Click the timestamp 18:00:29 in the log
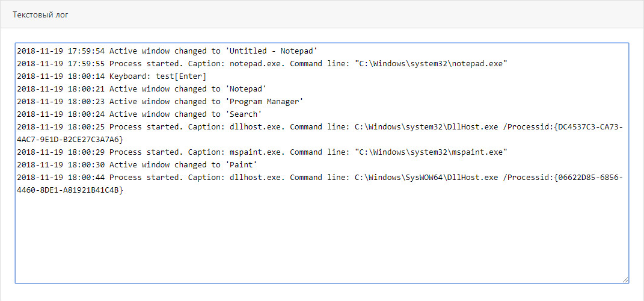 click(x=87, y=152)
